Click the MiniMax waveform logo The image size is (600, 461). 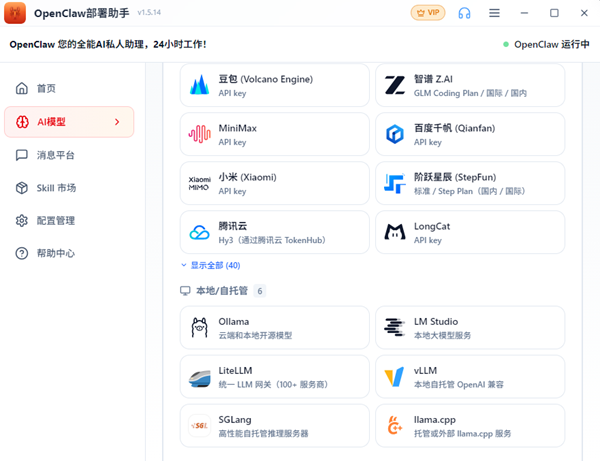click(199, 134)
